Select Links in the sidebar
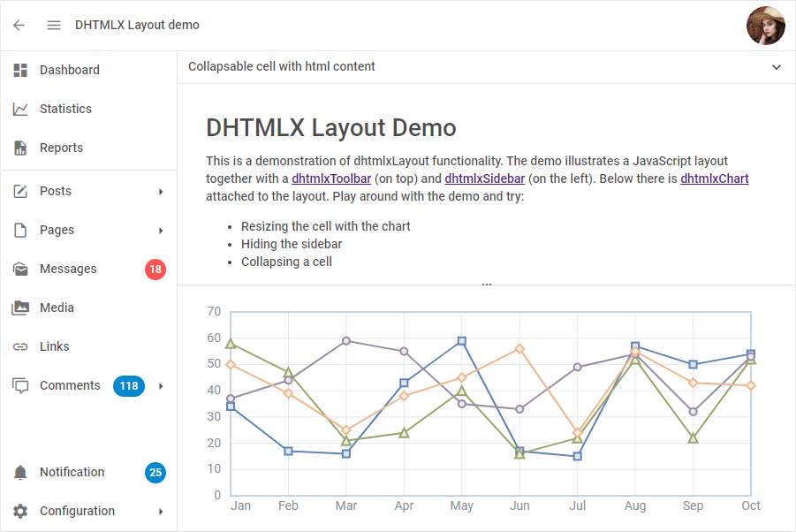 coord(89,346)
